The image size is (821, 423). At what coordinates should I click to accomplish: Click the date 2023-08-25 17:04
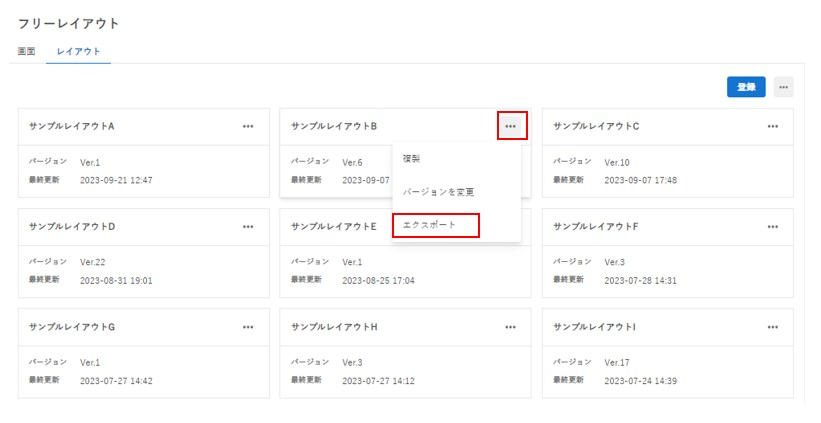[x=379, y=281]
